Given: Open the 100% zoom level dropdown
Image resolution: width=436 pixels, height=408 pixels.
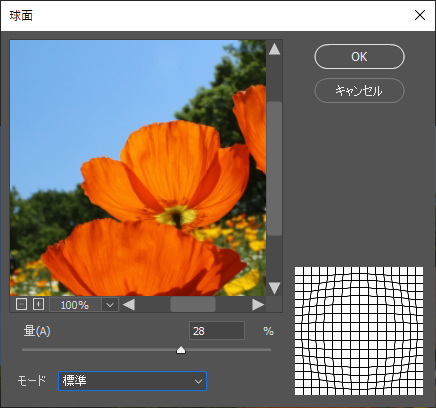Looking at the screenshot, I should [x=110, y=305].
